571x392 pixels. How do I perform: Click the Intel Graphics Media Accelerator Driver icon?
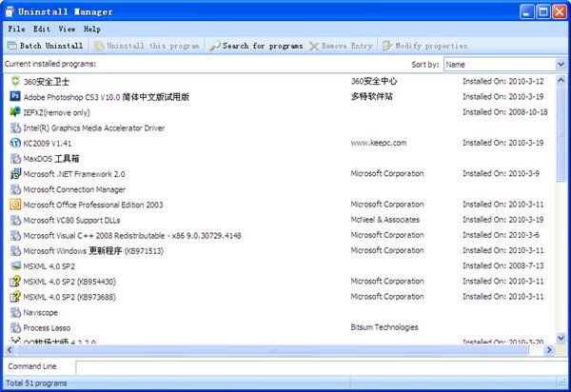click(15, 127)
